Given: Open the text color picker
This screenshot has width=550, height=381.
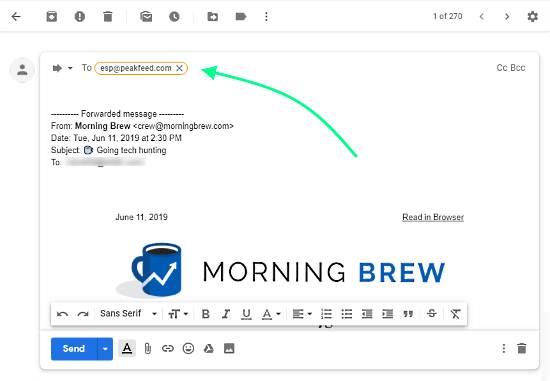Looking at the screenshot, I should tap(271, 314).
